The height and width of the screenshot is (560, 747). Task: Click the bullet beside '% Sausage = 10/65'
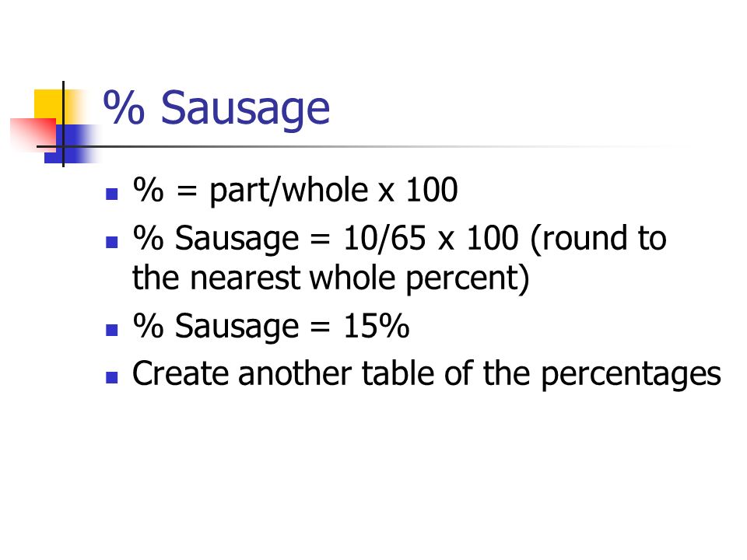point(112,243)
